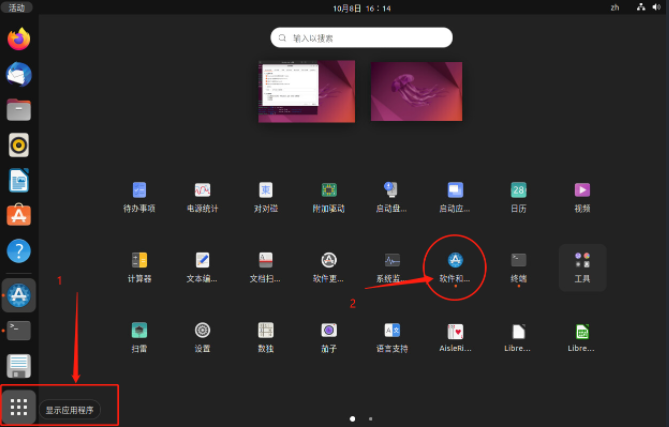Launch Thunderbird mail from the dock

[19, 74]
